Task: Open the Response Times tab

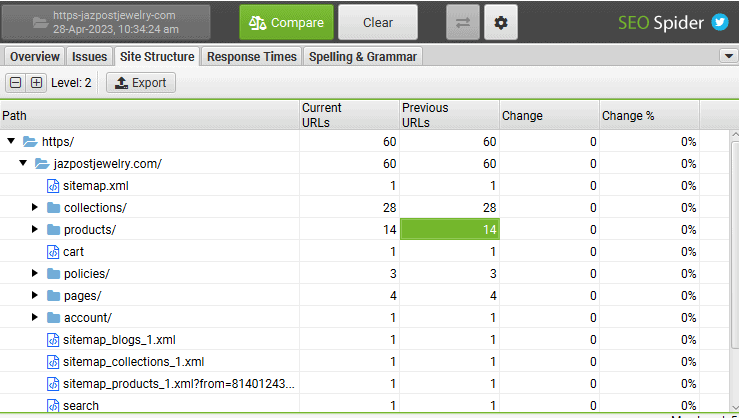Action: (x=252, y=57)
